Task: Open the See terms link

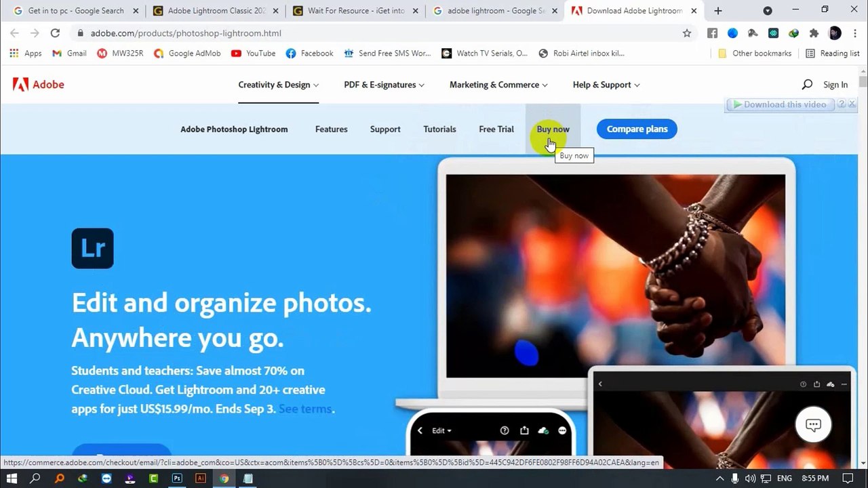Action: tap(305, 409)
